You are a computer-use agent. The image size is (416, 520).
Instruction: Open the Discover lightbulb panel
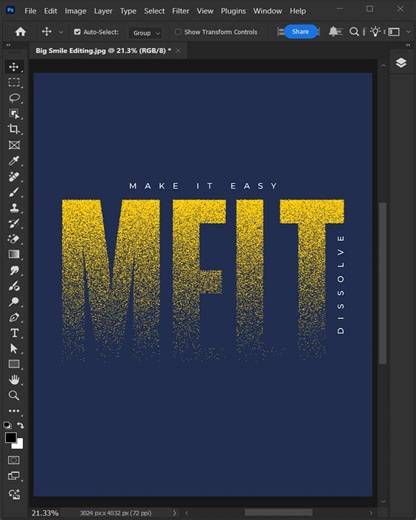[x=375, y=32]
